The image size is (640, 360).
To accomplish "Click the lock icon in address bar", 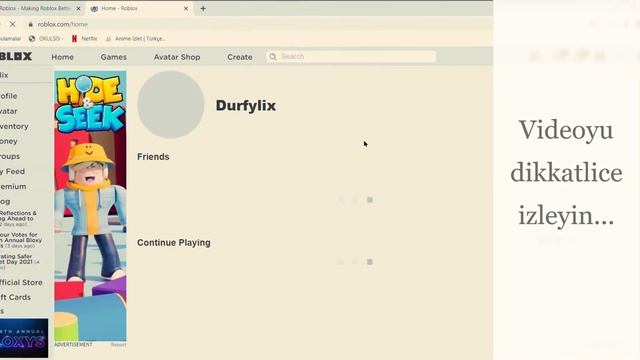I will [x=30, y=24].
